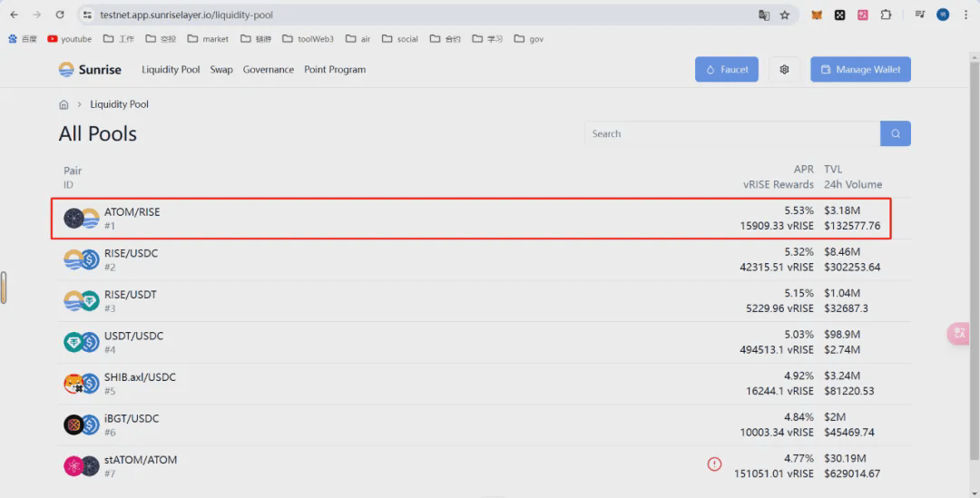Screen dimensions: 980x498
Task: Open site info icon in address bar
Action: tap(87, 15)
